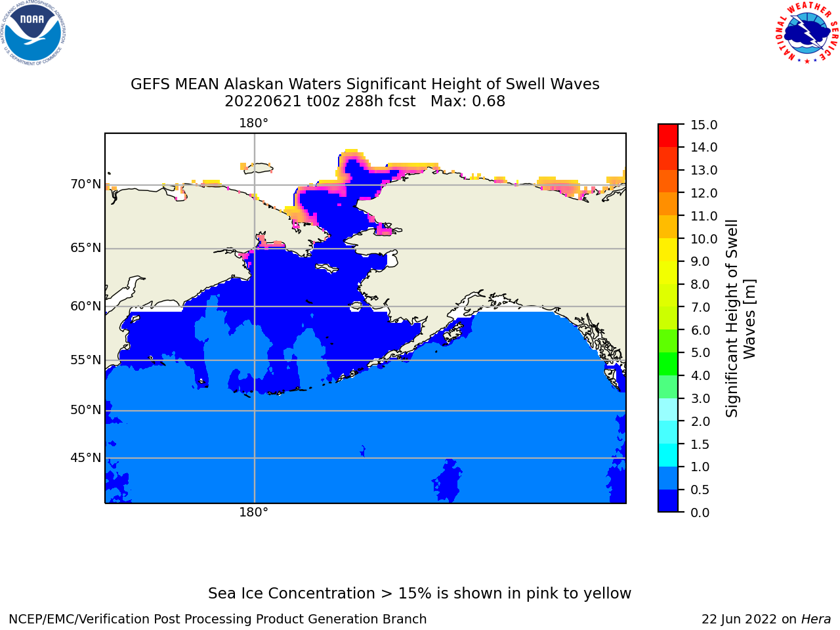Click the sea ice concentration caption
Image resolution: width=840 pixels, height=630 pixels.
[419, 594]
